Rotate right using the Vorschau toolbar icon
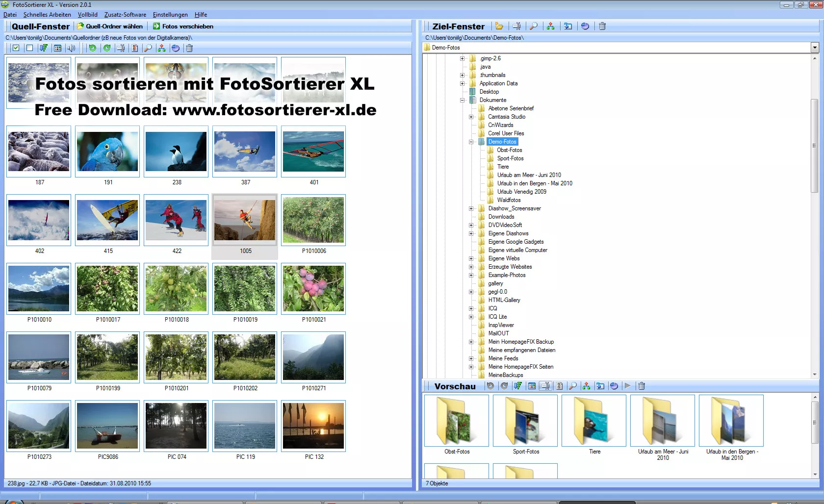 [504, 386]
